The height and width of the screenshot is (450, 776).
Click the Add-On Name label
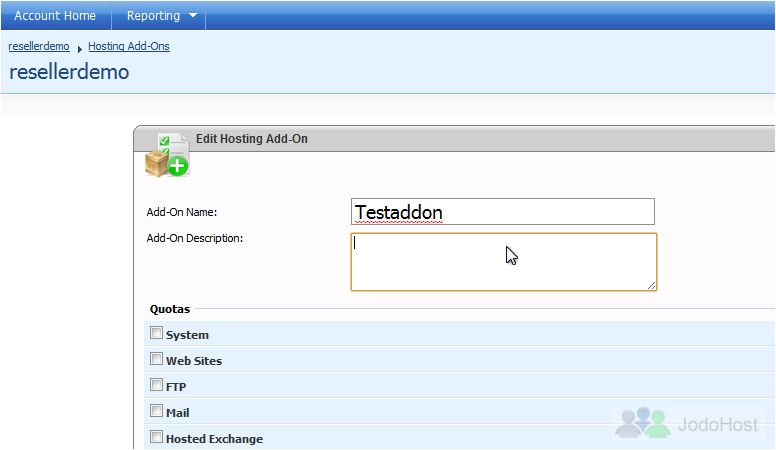tap(182, 212)
